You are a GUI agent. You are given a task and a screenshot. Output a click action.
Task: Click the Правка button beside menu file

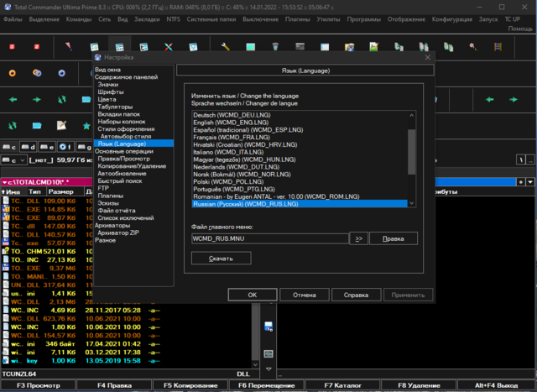click(x=394, y=238)
